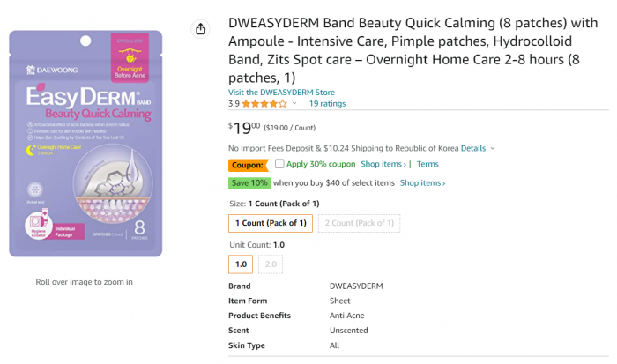Viewport: 617px width, 364px height.
Task: Visit the DWEASYDERM Store link
Action: tap(281, 92)
